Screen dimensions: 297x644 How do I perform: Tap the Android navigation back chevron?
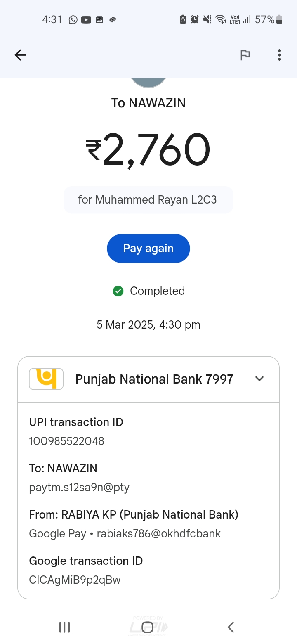coord(231,627)
